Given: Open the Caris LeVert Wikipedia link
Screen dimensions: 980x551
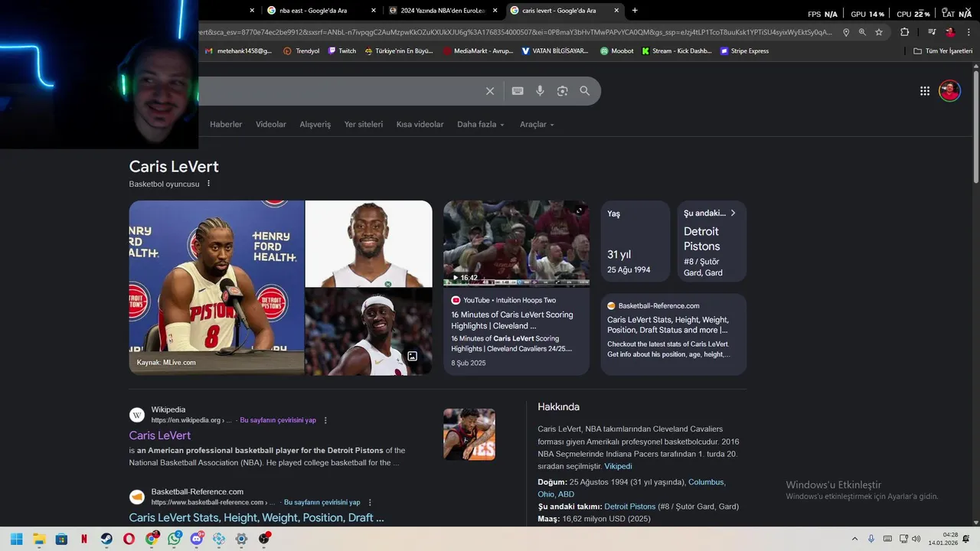Looking at the screenshot, I should 160,435.
